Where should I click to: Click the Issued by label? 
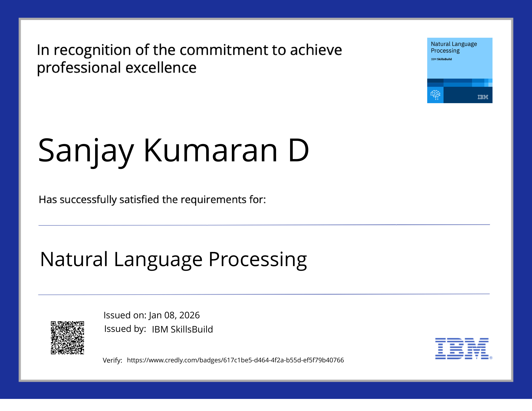pyautogui.click(x=125, y=329)
